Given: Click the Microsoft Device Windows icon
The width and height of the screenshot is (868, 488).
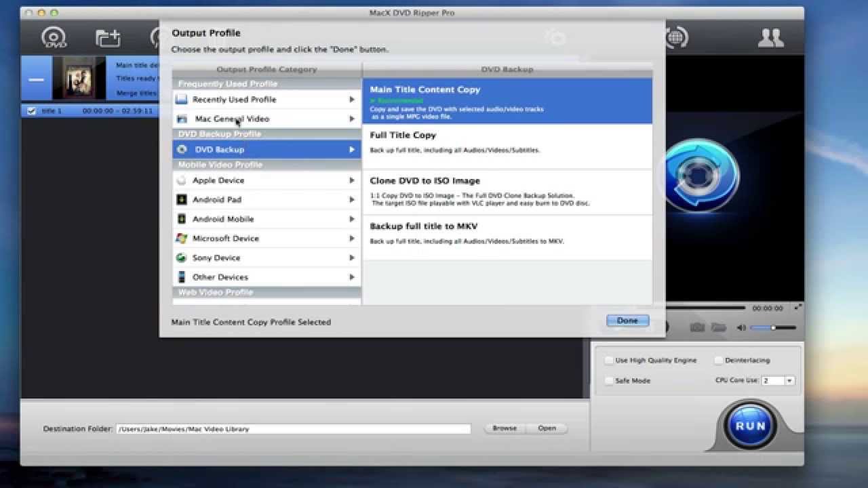Looking at the screenshot, I should point(181,238).
